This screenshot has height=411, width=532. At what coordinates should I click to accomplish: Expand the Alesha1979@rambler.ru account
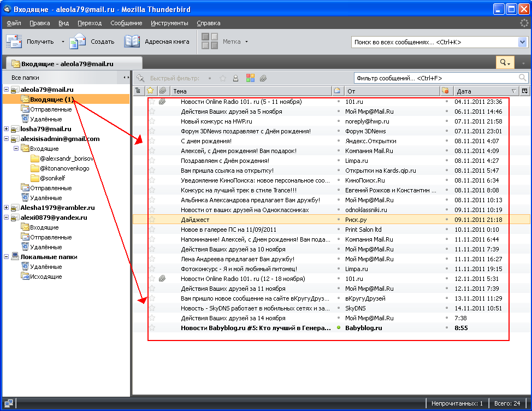6,207
